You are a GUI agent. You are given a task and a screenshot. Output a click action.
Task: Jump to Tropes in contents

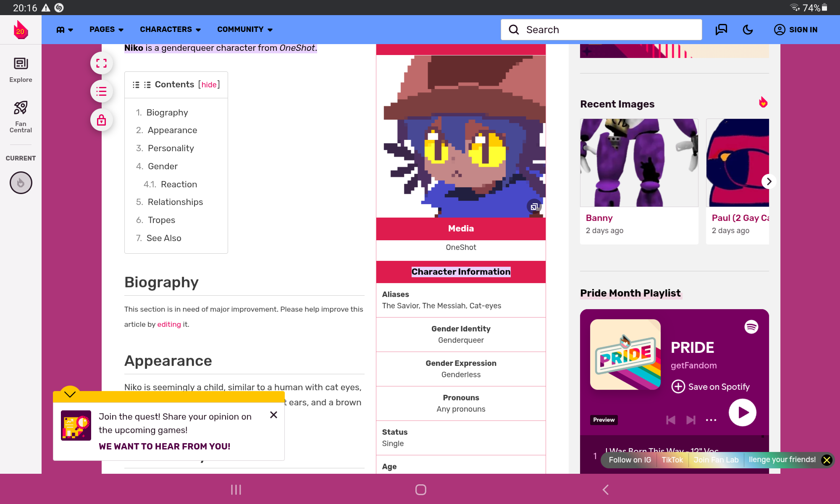(x=161, y=220)
